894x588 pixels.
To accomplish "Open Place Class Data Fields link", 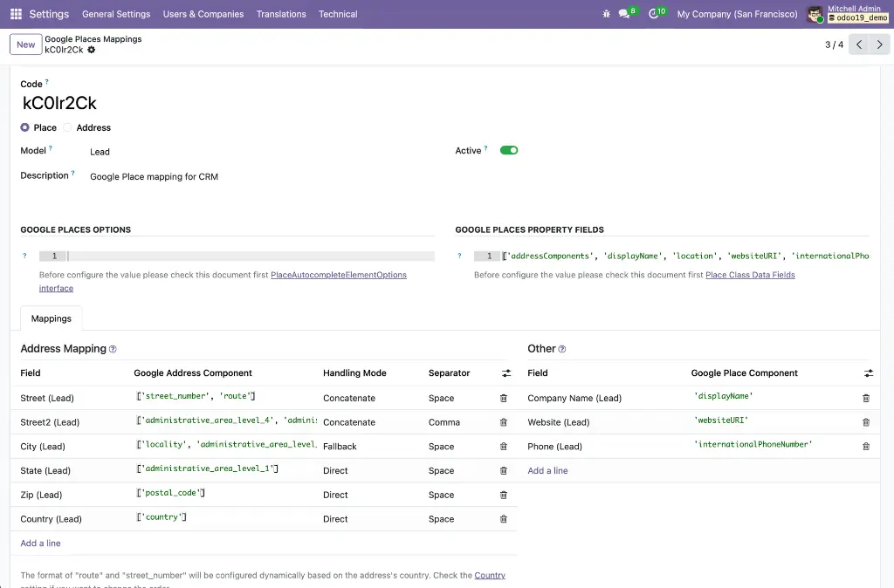I will point(750,275).
